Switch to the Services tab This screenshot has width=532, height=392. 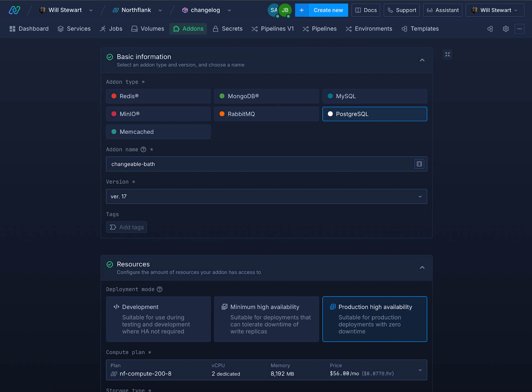click(74, 29)
